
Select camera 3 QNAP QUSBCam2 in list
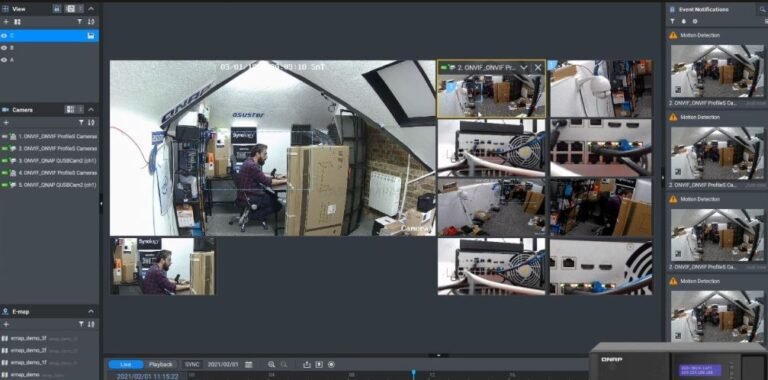click(49, 161)
